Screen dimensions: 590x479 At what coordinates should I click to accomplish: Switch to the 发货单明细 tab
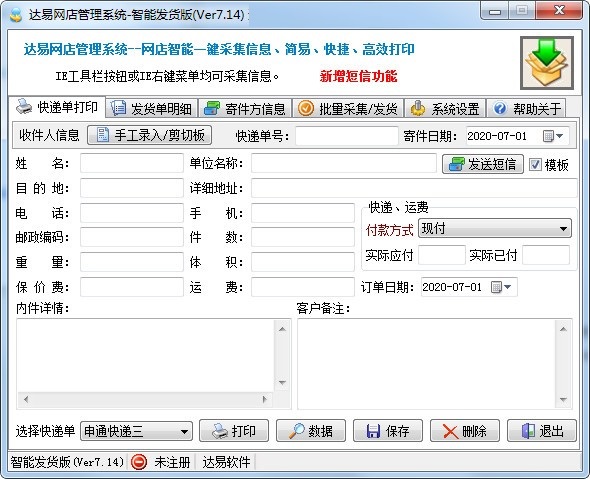[152, 108]
